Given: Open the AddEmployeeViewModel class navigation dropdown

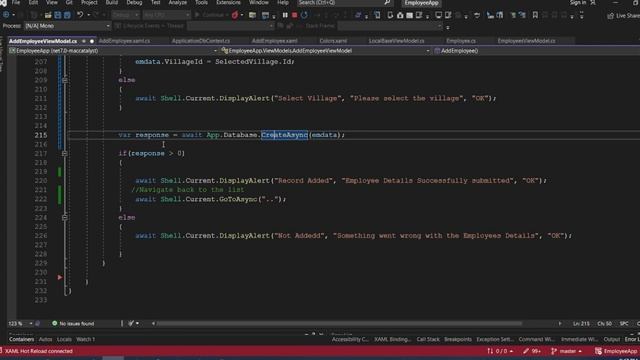Looking at the screenshot, I should [x=325, y=51].
